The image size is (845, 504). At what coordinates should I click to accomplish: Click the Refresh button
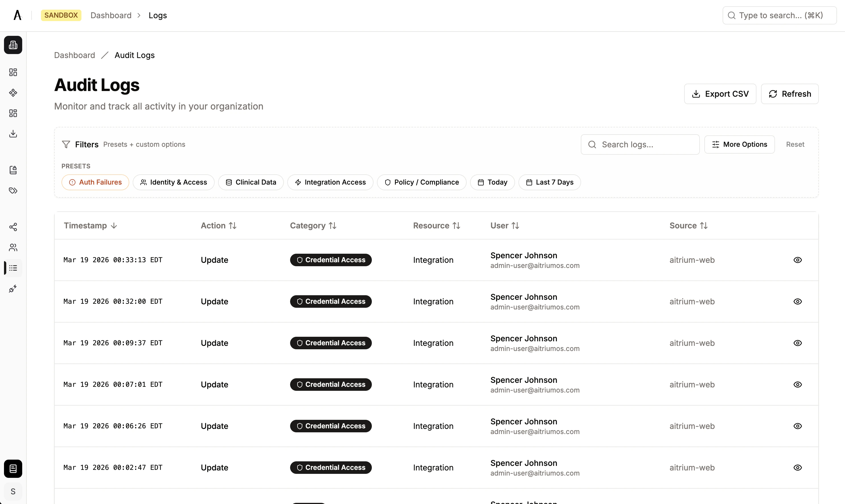pos(789,94)
